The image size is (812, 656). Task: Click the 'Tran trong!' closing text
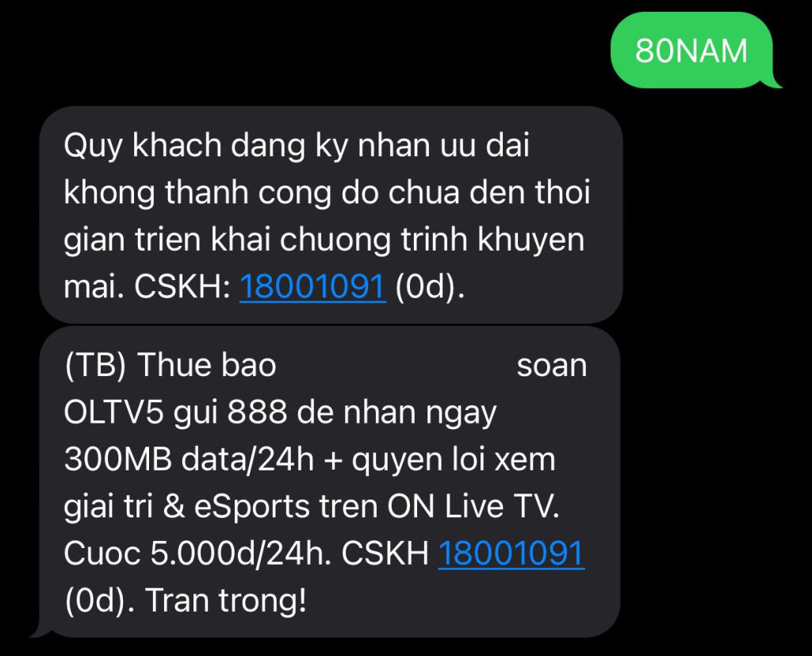226,600
